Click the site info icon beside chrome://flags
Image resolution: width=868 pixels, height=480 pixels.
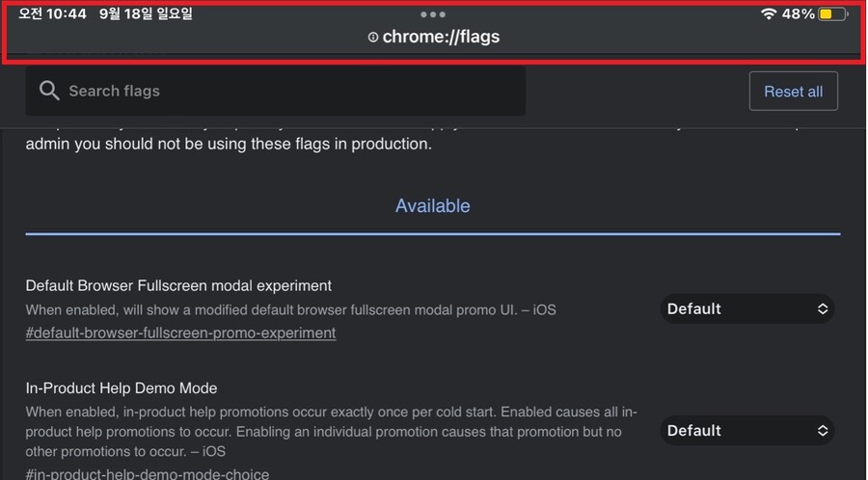pyautogui.click(x=373, y=38)
